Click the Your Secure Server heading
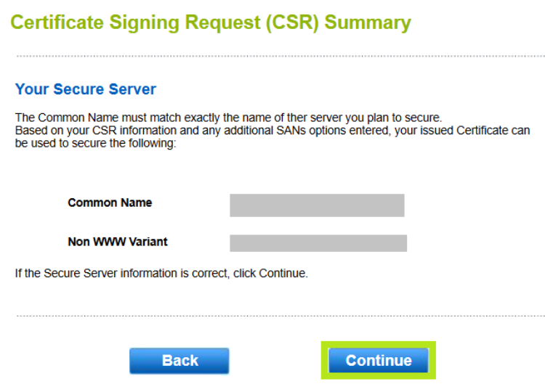Image resolution: width=545 pixels, height=392 pixels. [x=86, y=89]
